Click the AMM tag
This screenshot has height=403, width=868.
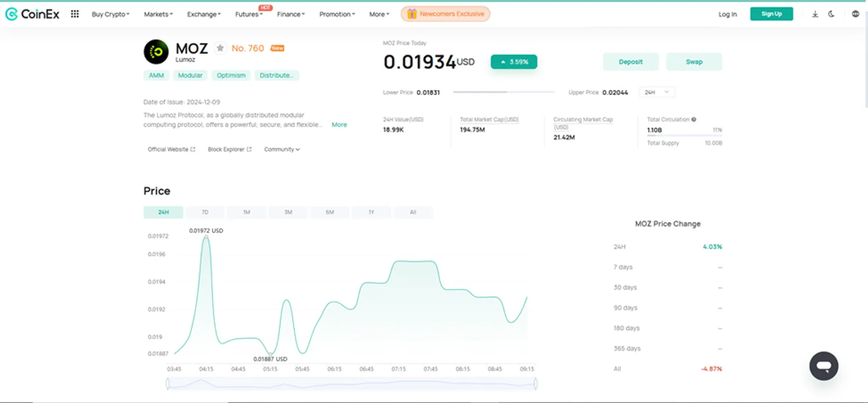[x=156, y=75]
